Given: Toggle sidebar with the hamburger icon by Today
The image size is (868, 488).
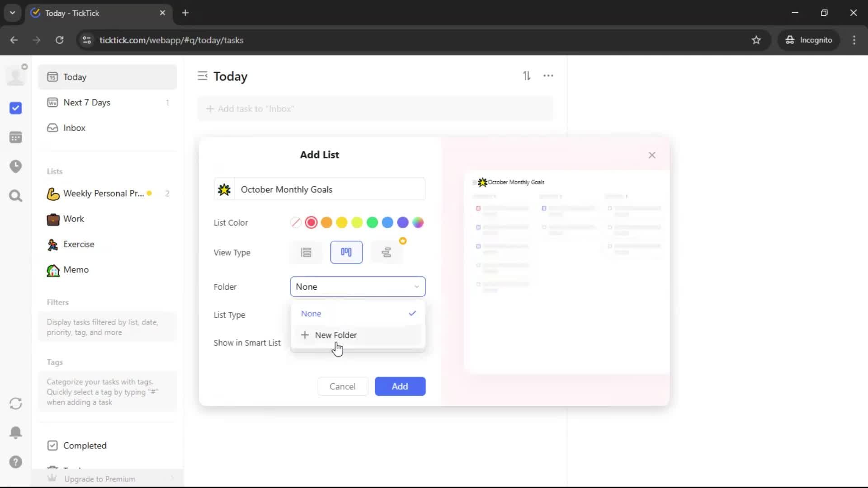Looking at the screenshot, I should (202, 76).
